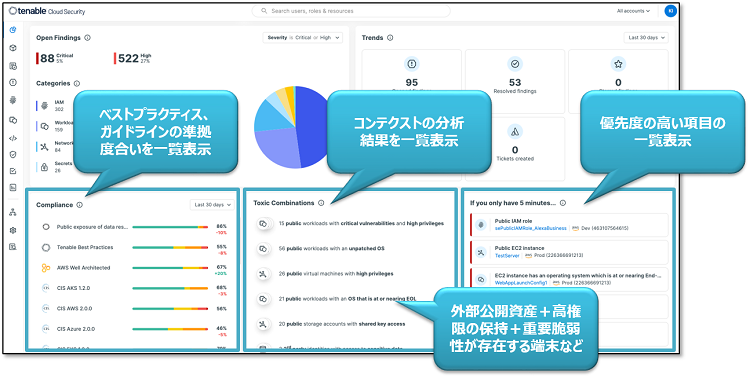
Task: Click the info icon next to Compliance
Action: [79, 205]
